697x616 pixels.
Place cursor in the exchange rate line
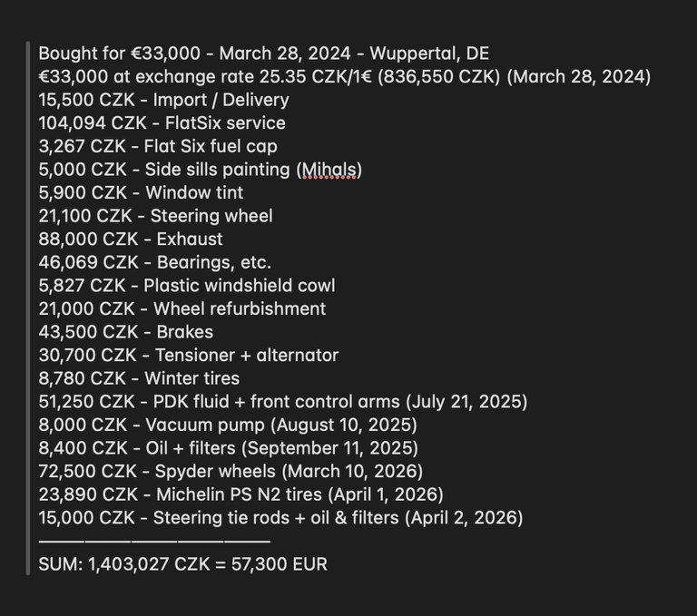click(x=344, y=76)
